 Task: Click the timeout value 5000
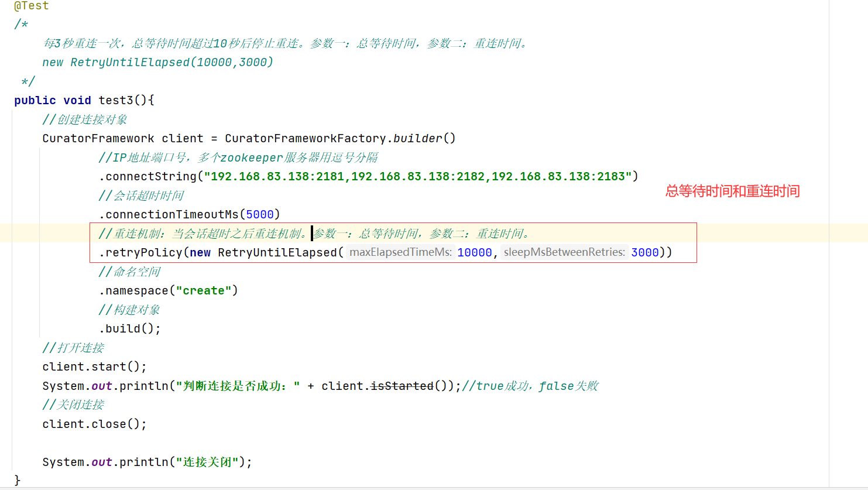tap(260, 214)
